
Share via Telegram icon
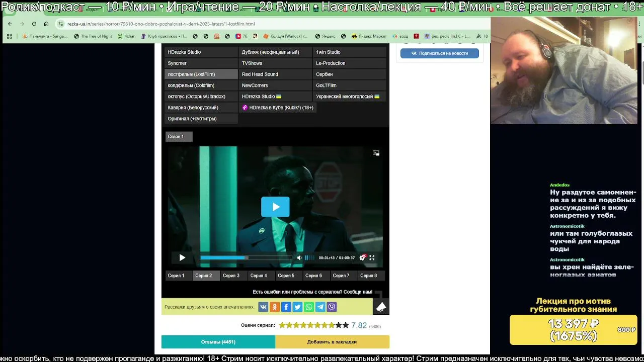point(320,307)
